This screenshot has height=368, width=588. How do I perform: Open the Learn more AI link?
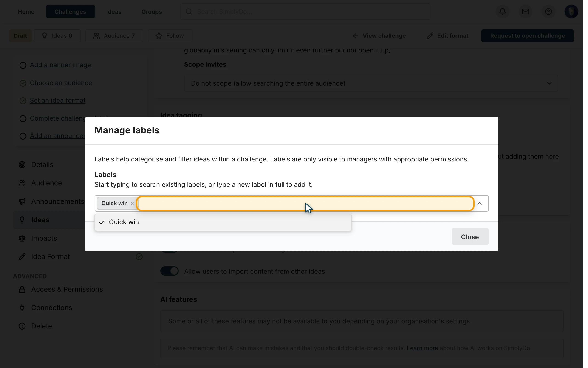tap(422, 348)
